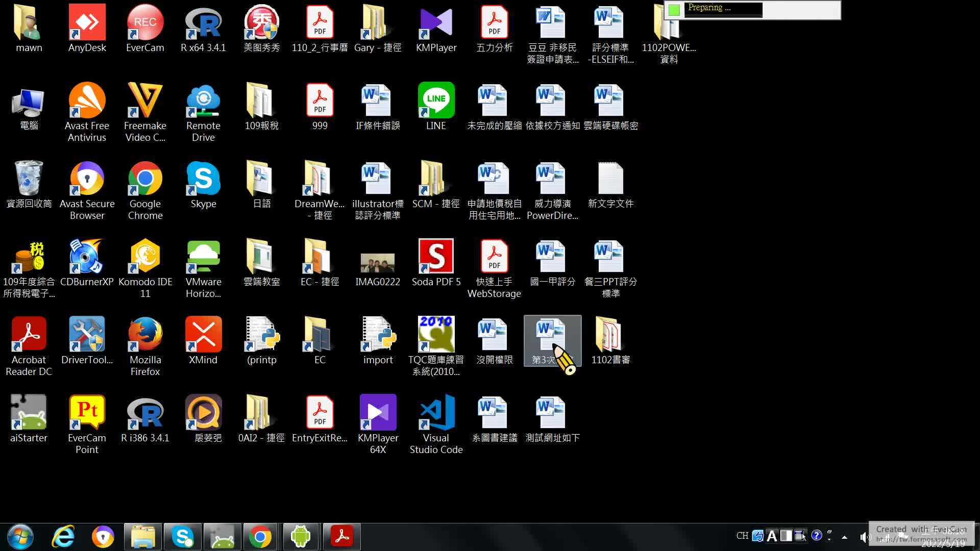
Task: Open Soda PDF 5 icon
Action: (x=436, y=263)
